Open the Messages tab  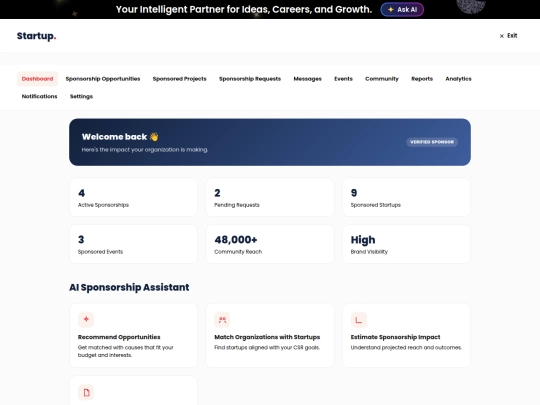308,79
